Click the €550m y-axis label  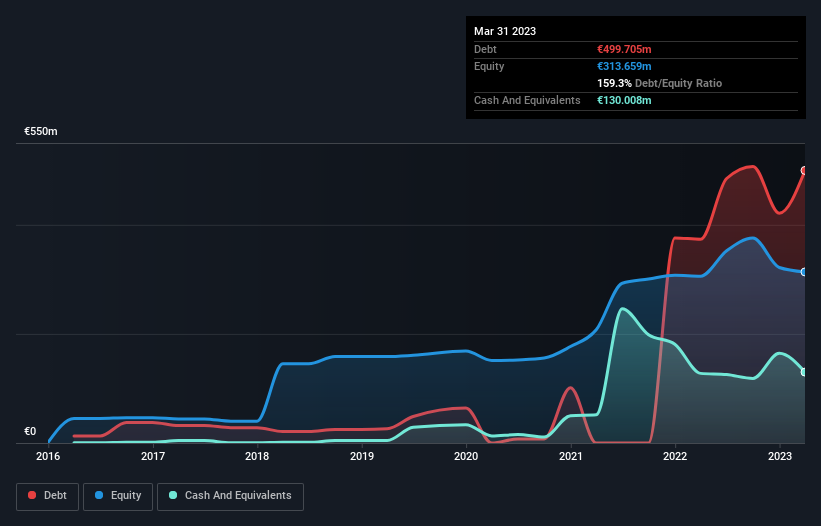pyautogui.click(x=41, y=131)
